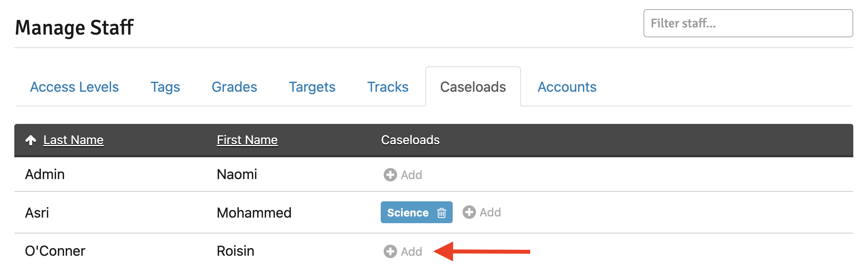Click the plus icon in Roisin O'Conner's row

point(390,251)
